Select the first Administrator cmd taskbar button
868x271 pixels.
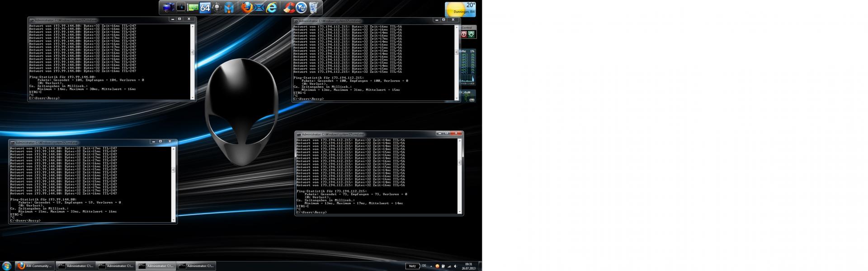75,266
